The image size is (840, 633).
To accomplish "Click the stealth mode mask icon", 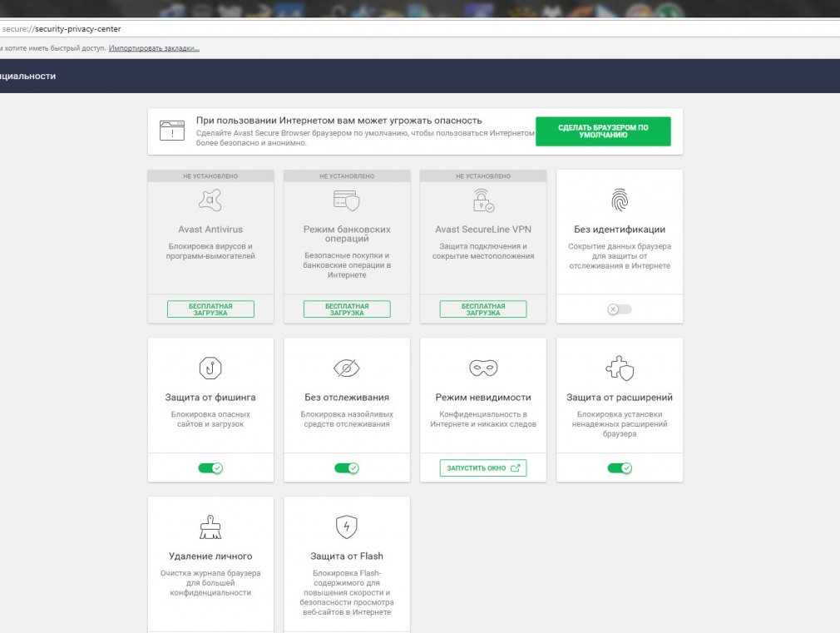I will (483, 368).
